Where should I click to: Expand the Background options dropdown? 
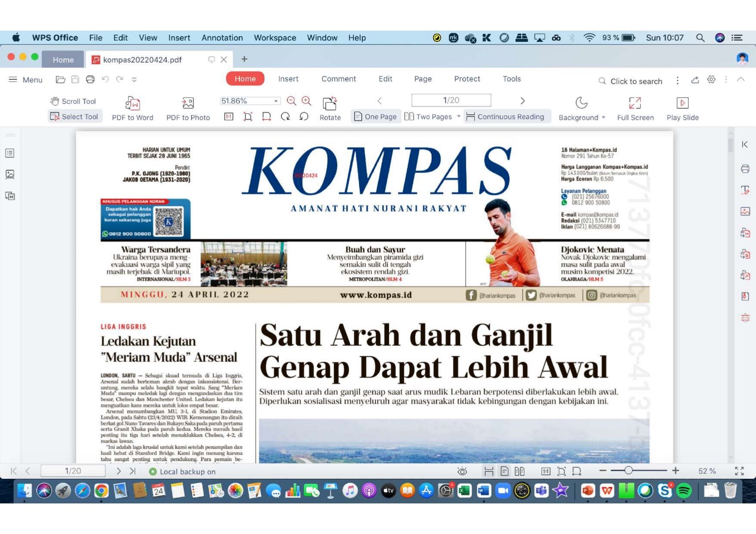[604, 118]
